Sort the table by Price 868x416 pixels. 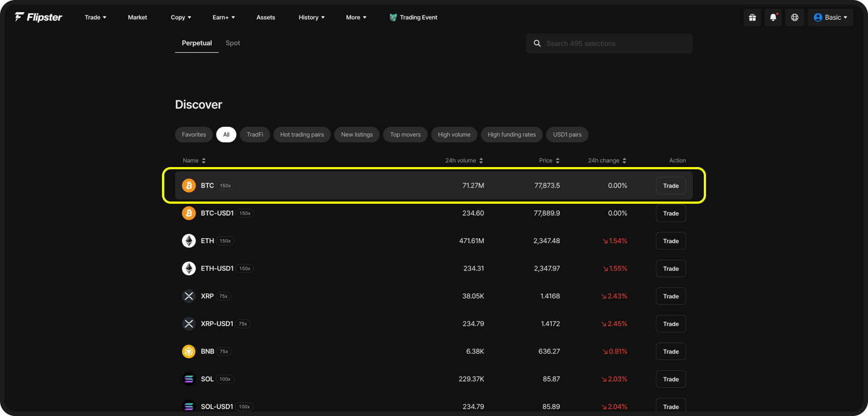tap(549, 160)
